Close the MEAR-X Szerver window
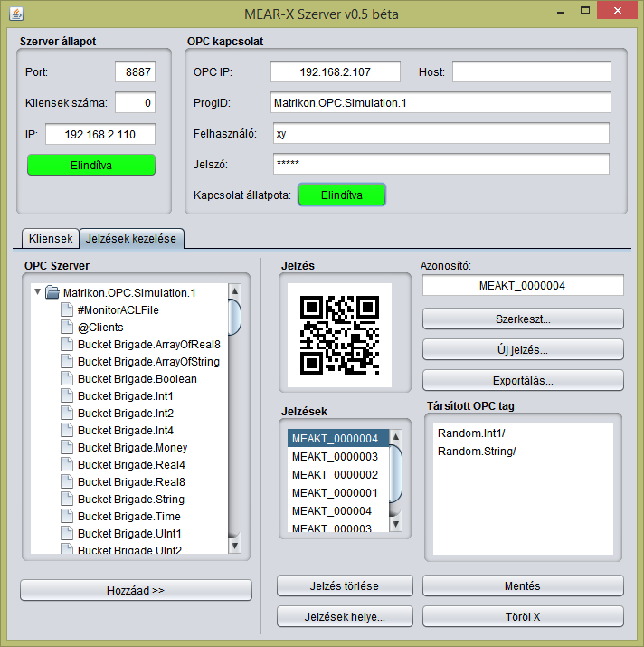 617,10
